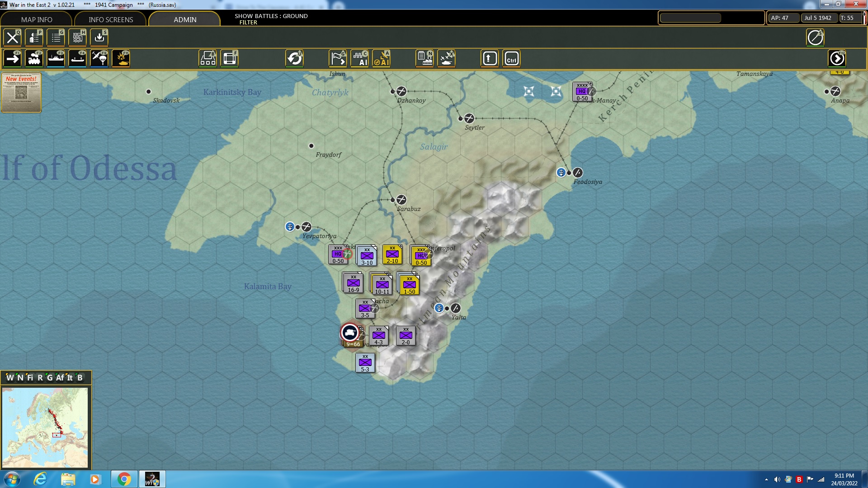The image size is (868, 488).
Task: Click the circle-slash icon, hotkey S
Action: point(816,38)
